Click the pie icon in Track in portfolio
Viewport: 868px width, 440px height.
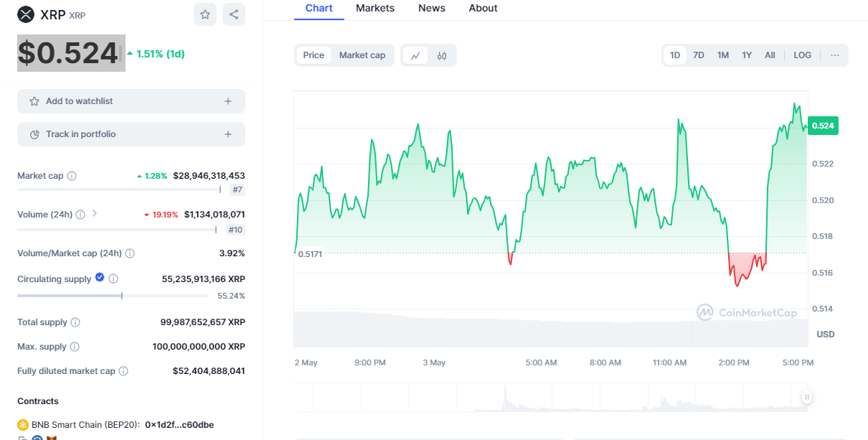click(34, 134)
